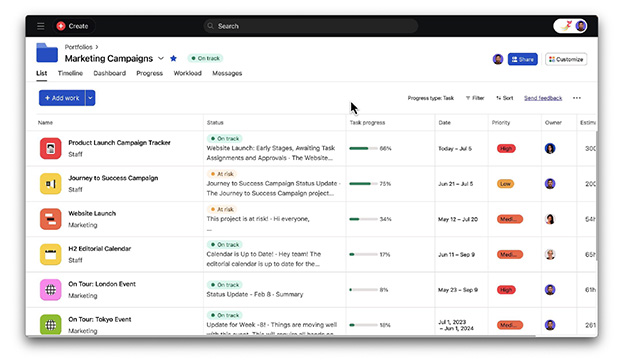This screenshot has height=363, width=623.
Task: Click the Date column header
Action: click(x=445, y=123)
